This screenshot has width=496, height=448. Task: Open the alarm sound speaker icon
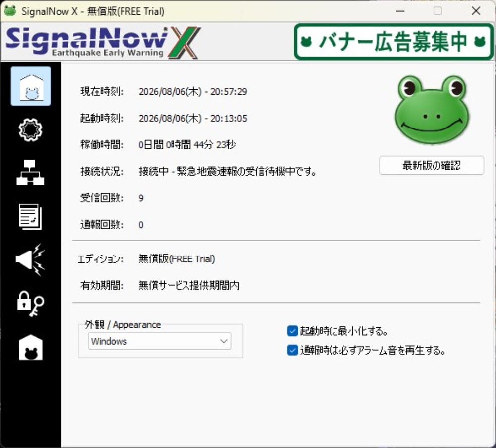point(30,259)
